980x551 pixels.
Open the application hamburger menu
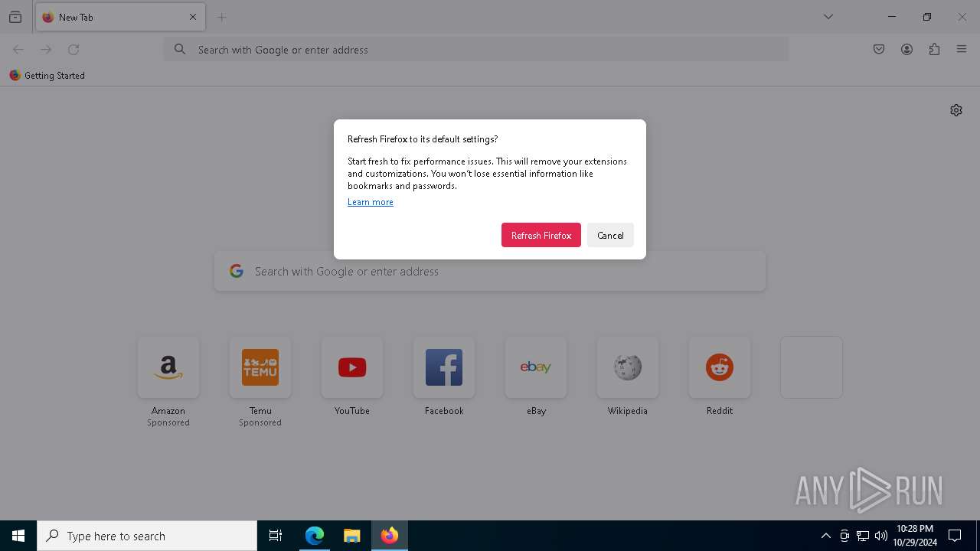[962, 50]
